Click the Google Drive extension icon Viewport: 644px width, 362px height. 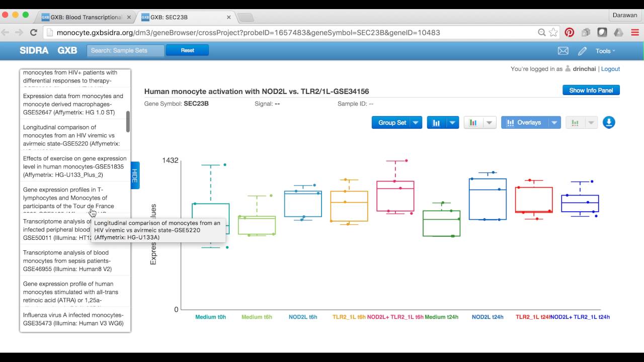(619, 32)
